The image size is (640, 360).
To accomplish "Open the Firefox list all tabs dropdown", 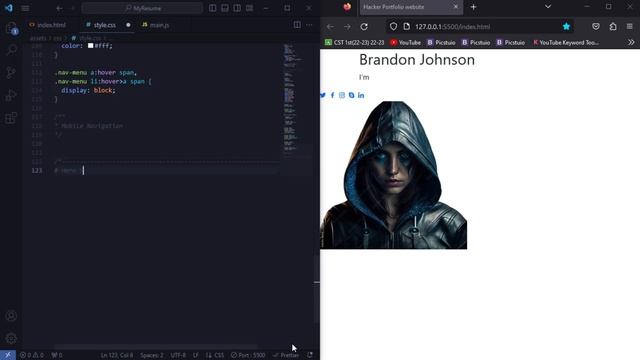I will (x=548, y=7).
